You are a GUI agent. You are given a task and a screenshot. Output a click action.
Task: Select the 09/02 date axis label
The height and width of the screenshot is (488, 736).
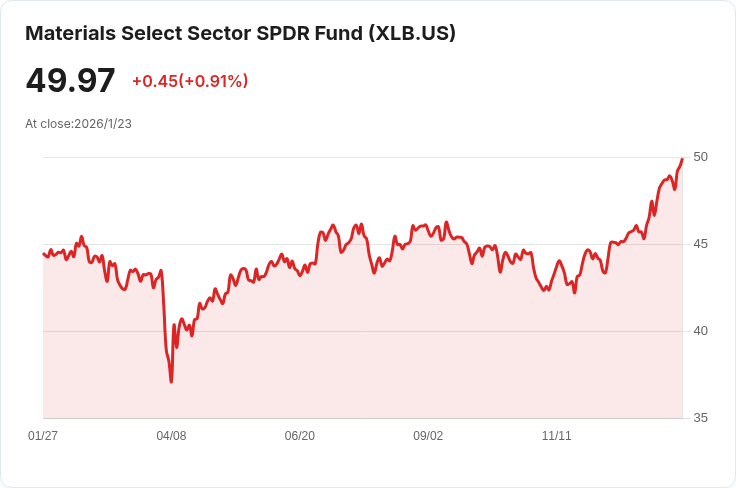pos(428,436)
